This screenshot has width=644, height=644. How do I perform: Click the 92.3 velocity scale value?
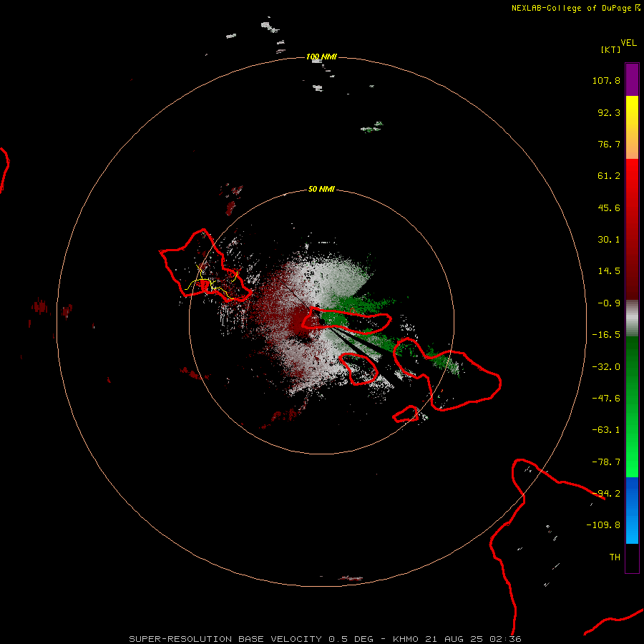[x=609, y=112]
